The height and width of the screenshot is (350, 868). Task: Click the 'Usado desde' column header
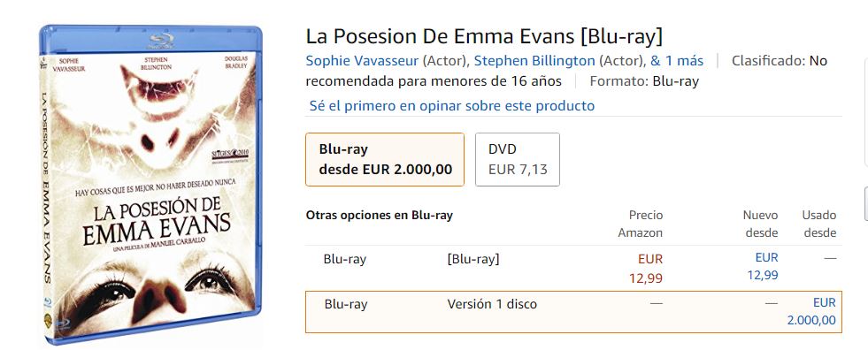(819, 224)
